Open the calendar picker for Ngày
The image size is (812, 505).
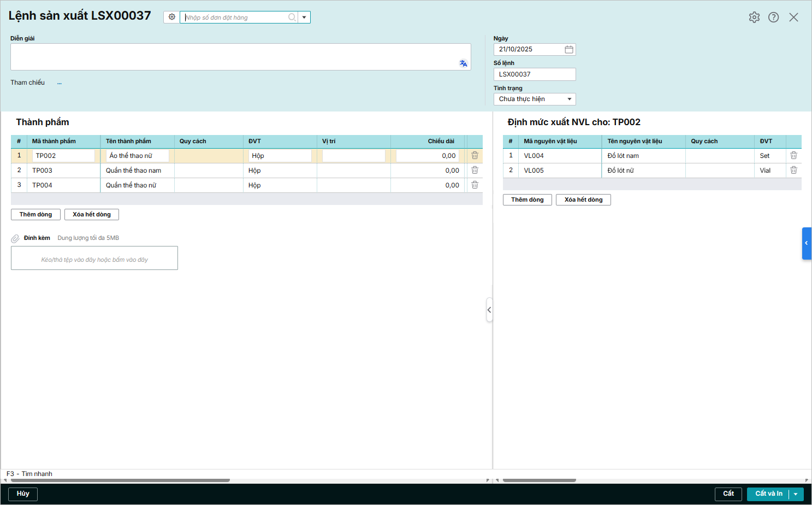click(x=568, y=49)
